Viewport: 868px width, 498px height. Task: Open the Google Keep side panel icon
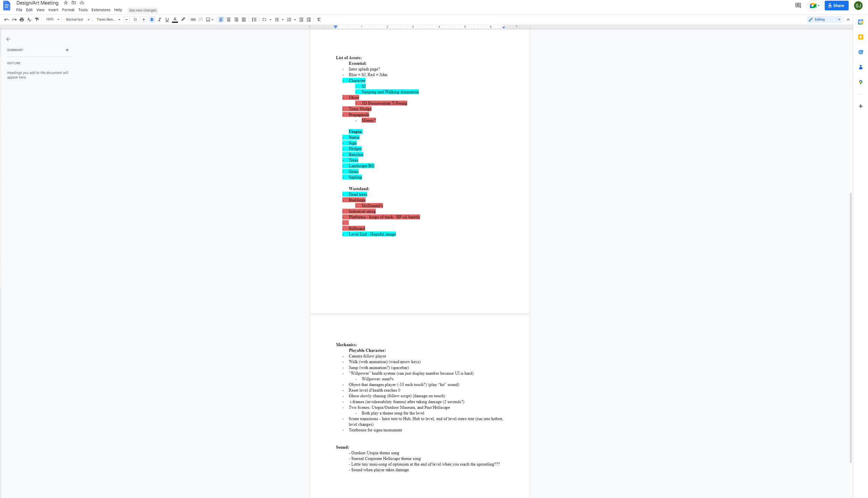(860, 37)
